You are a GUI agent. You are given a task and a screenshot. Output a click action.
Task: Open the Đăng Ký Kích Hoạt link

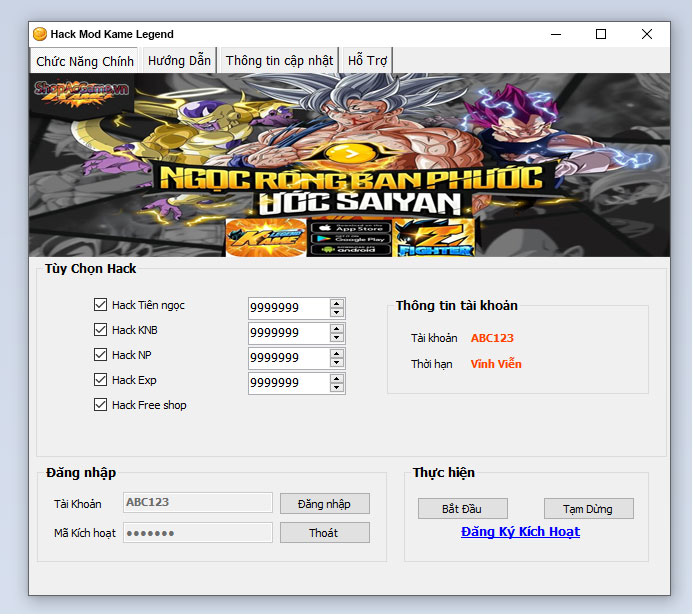(520, 532)
